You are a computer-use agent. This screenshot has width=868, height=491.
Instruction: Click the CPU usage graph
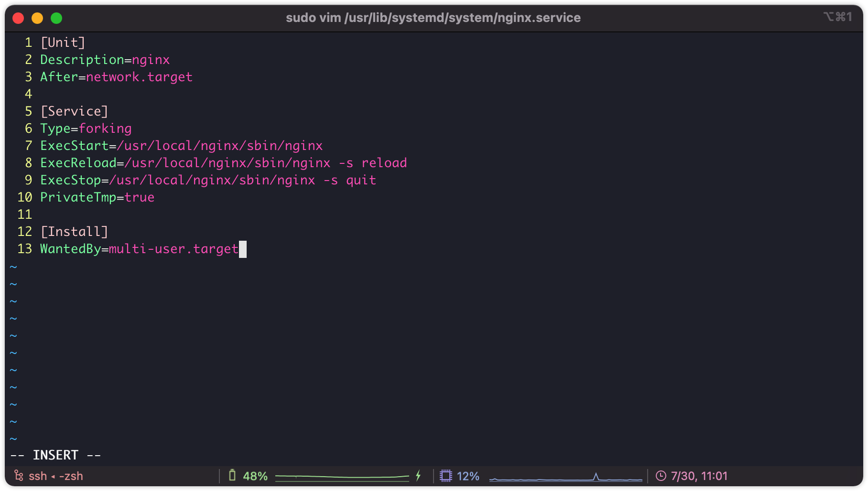pos(566,476)
